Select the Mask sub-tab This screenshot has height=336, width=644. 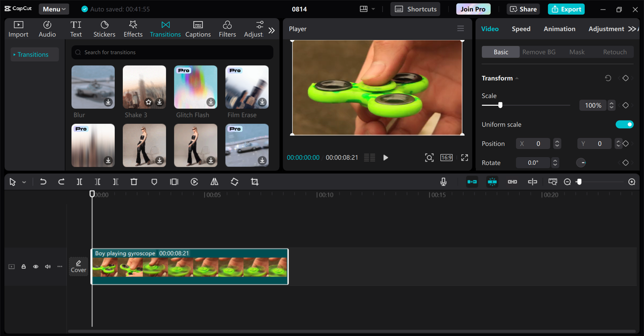(577, 52)
